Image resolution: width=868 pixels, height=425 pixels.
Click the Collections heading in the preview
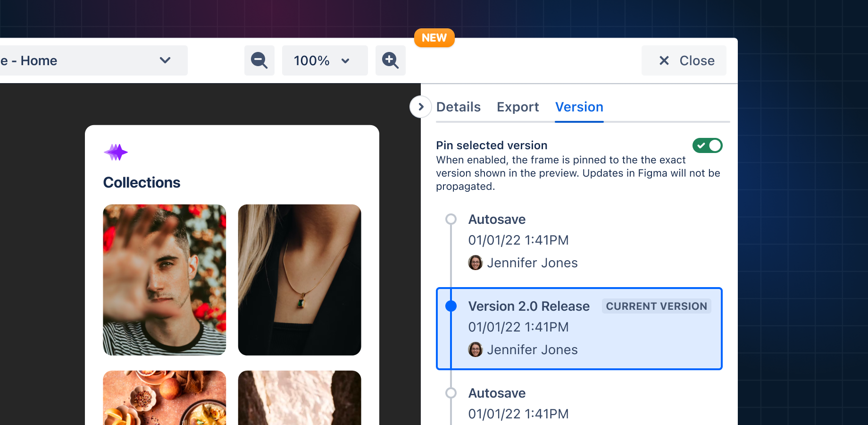142,183
